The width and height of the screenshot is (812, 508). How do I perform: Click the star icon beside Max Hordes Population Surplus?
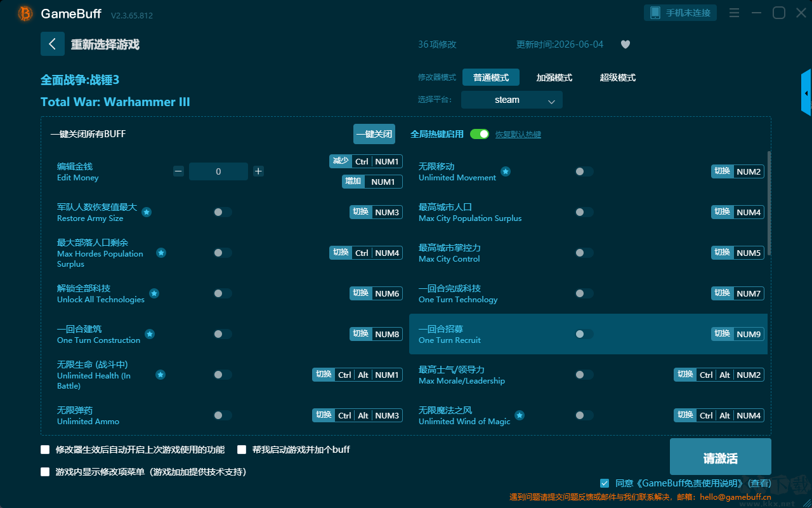click(161, 253)
